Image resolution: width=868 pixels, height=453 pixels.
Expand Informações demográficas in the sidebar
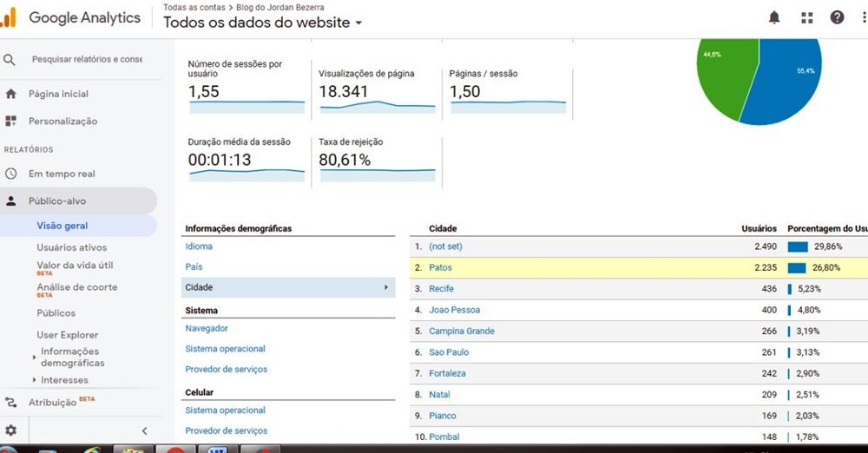[73, 358]
